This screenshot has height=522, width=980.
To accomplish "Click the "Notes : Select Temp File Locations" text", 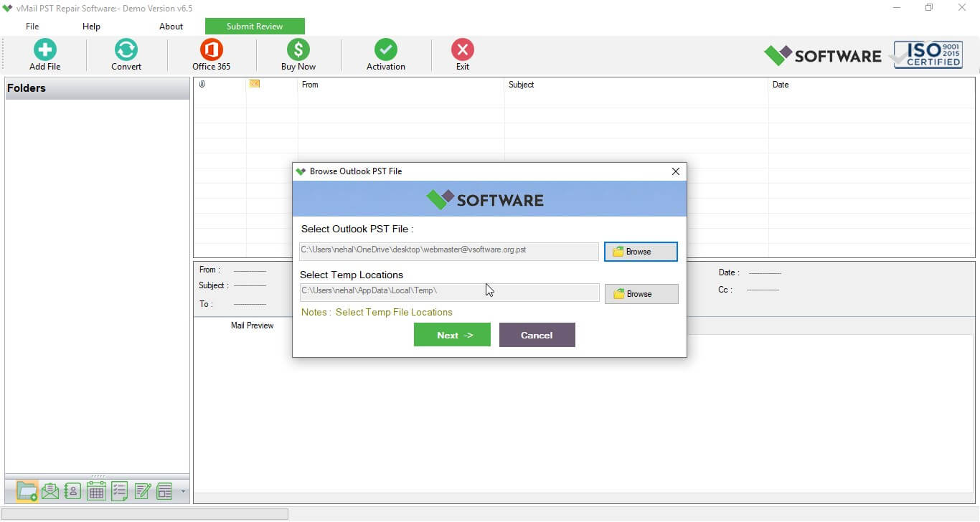I will pyautogui.click(x=377, y=312).
